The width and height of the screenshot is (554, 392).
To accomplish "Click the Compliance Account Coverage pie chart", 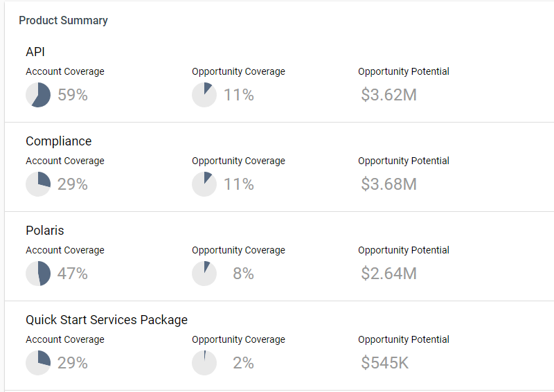I will pos(38,184).
